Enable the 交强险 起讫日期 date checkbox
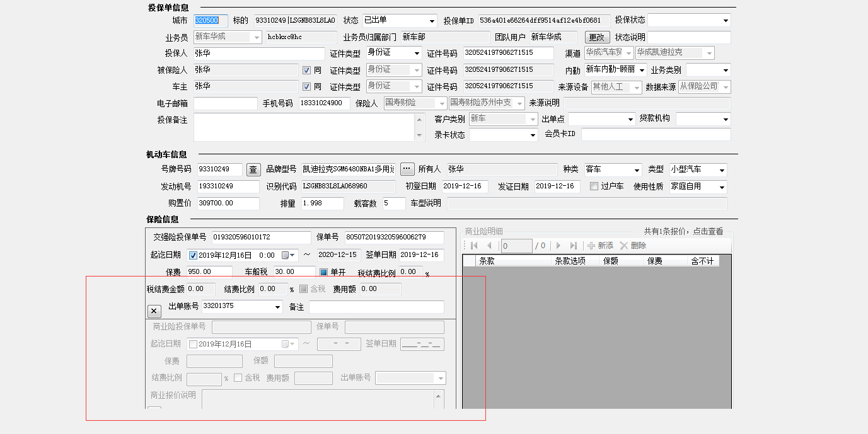Viewport: 868px width, 434px height. point(194,255)
